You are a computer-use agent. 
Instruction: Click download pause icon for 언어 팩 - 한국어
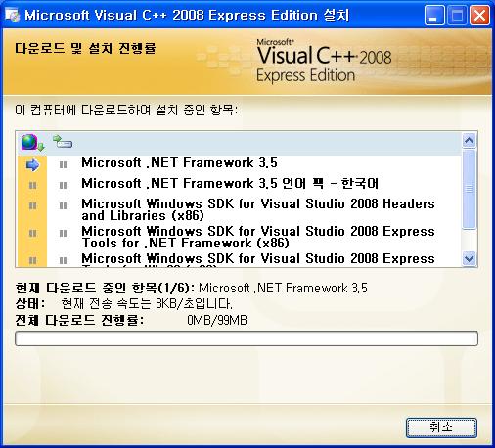click(x=32, y=186)
